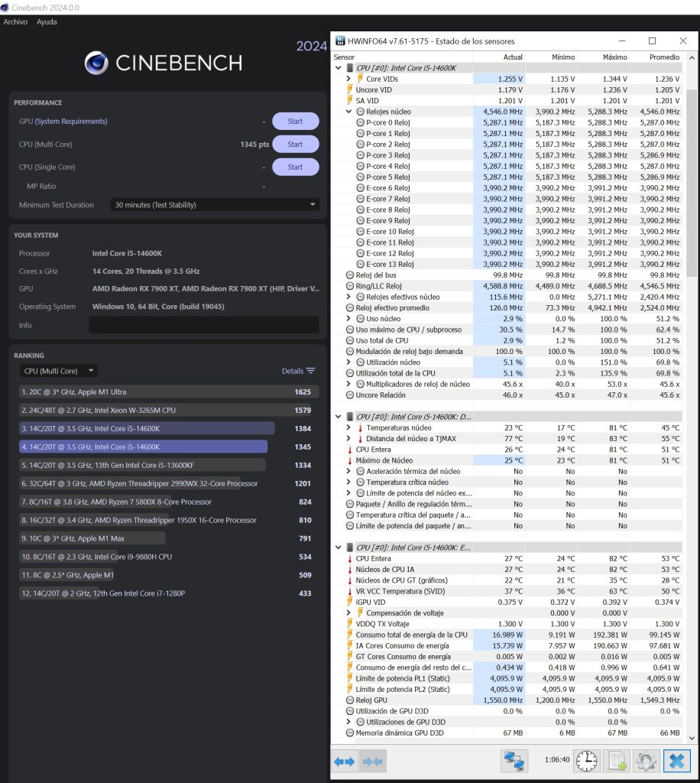This screenshot has width=700, height=783.
Task: Click GPU System Requirements link
Action: click(x=71, y=122)
